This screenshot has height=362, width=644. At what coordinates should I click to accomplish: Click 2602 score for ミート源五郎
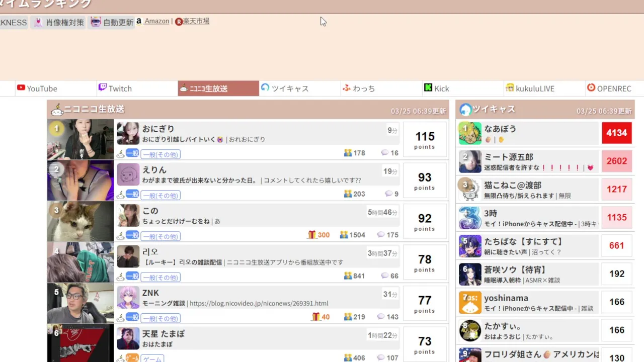coord(617,161)
